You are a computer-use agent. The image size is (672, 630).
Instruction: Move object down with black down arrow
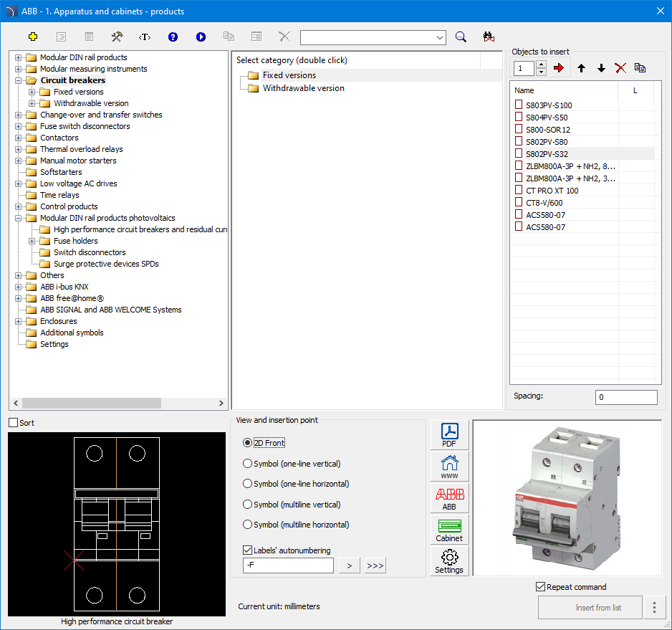[x=601, y=68]
